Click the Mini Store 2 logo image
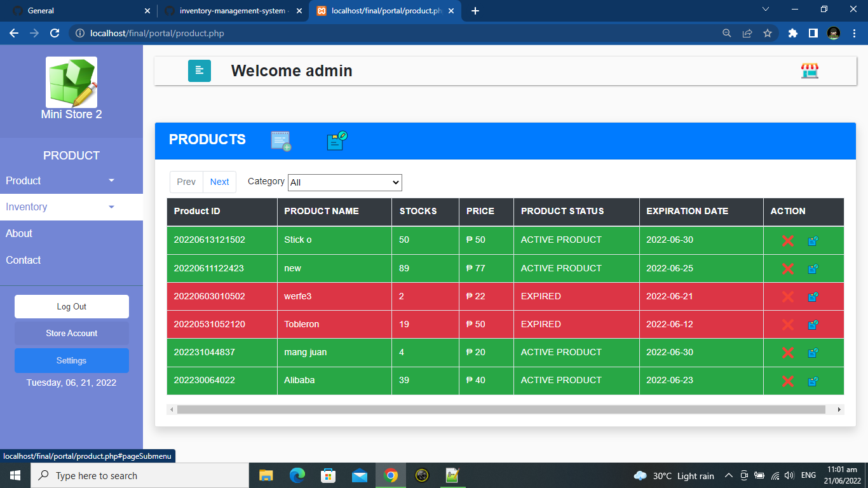 click(x=71, y=82)
